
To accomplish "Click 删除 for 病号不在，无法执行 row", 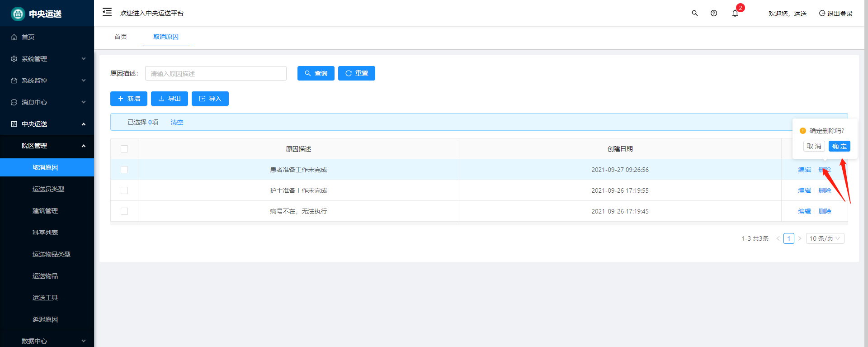I will point(825,211).
